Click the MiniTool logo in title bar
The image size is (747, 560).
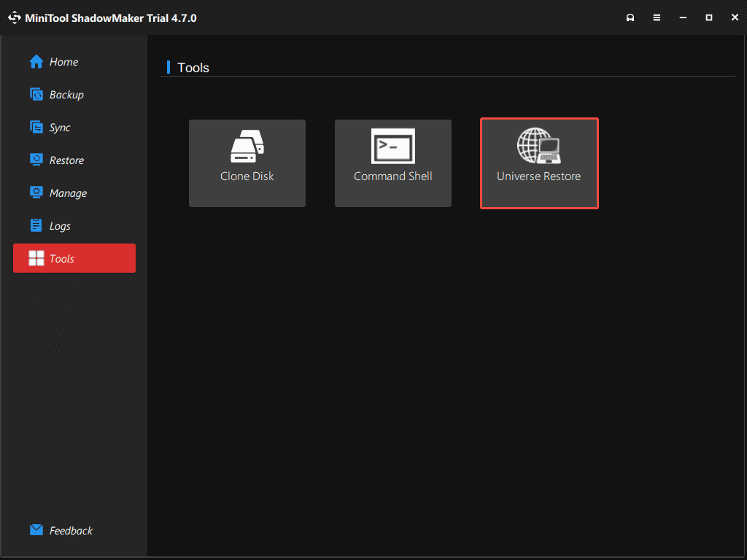[x=14, y=17]
